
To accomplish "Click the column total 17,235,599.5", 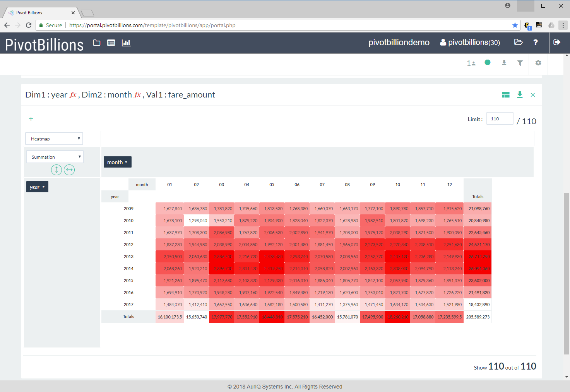I will (x=450, y=317).
